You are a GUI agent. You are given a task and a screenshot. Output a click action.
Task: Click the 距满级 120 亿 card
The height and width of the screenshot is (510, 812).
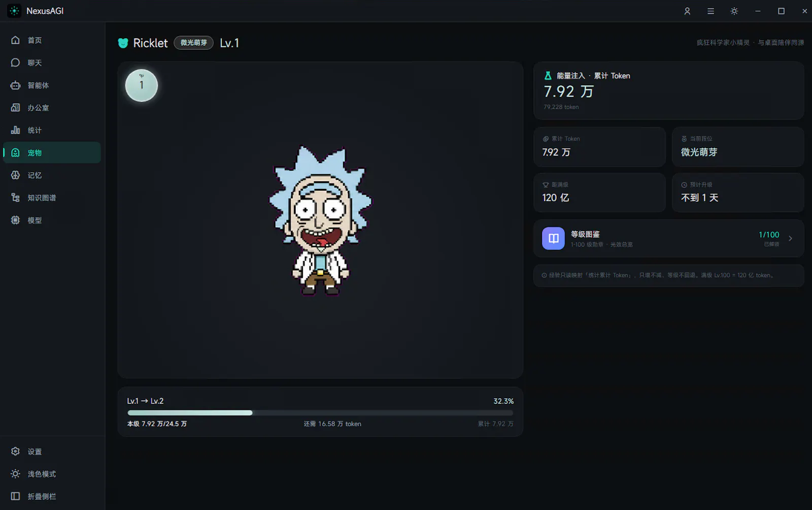click(x=599, y=193)
